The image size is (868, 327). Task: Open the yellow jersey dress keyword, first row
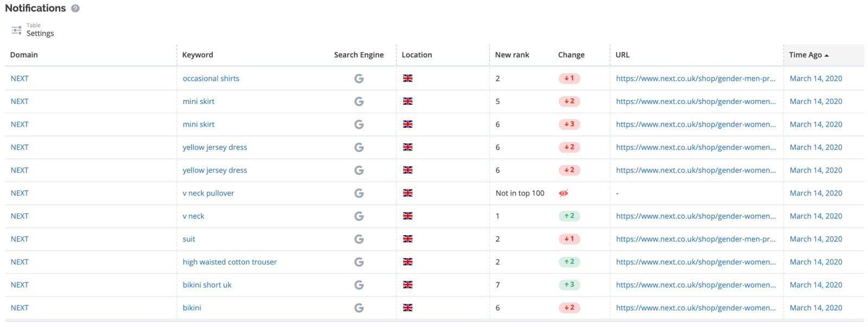[214, 147]
